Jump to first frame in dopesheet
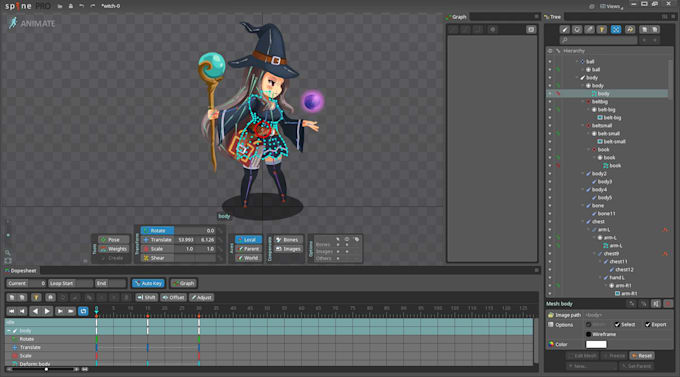680x377 pixels. point(12,311)
